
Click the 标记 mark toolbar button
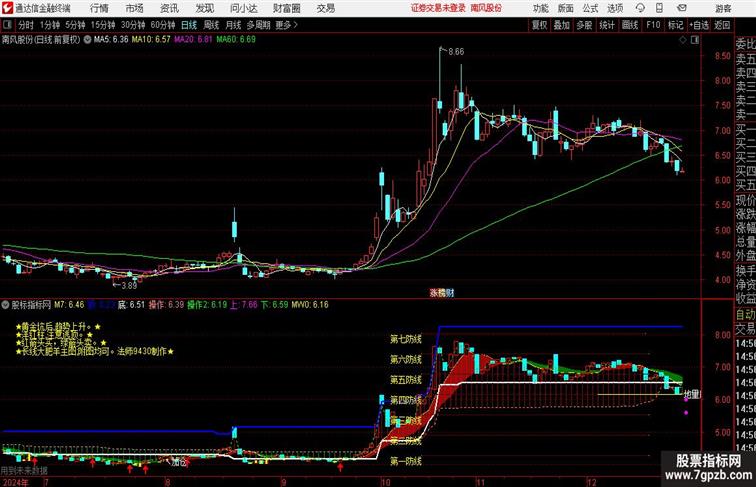pyautogui.click(x=675, y=25)
